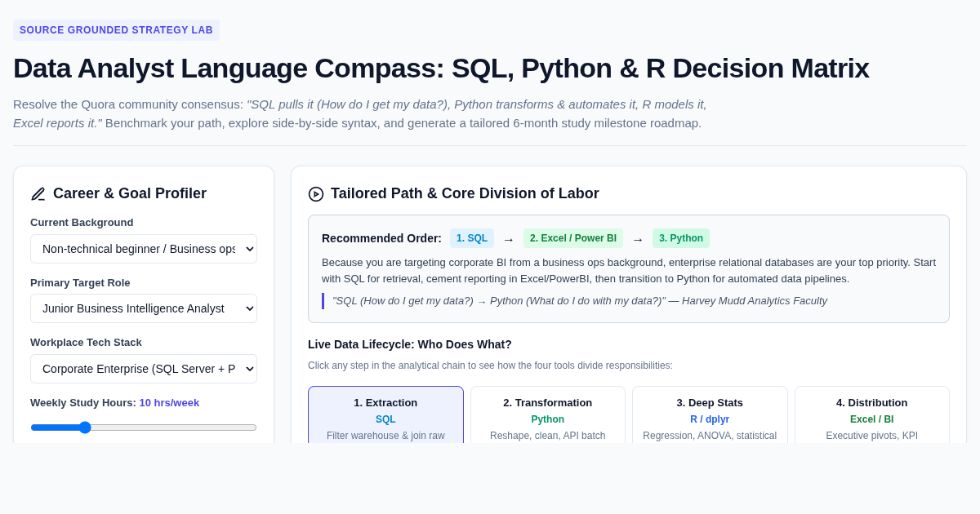This screenshot has width=980, height=514.
Task: Click the Harvey Mudd Analytics Faculty quote
Action: point(580,301)
